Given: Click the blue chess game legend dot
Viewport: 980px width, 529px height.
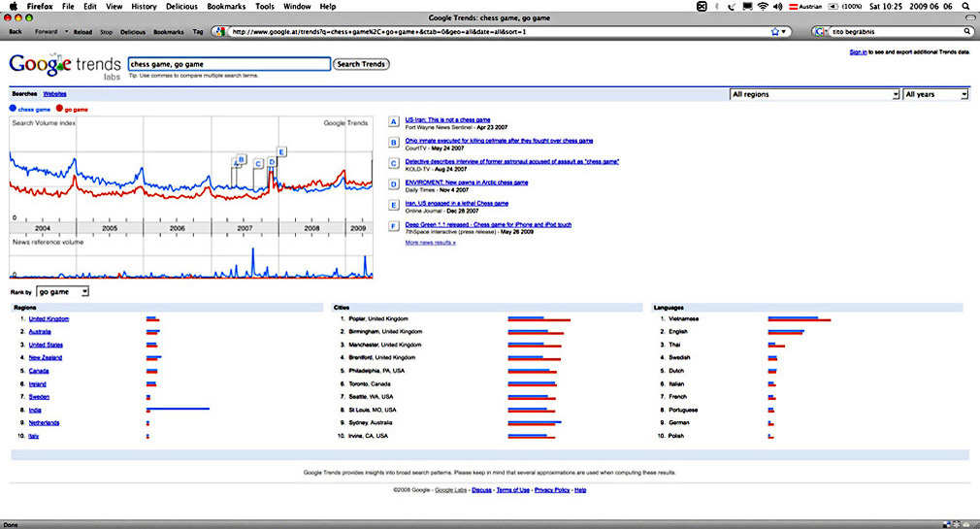Looking at the screenshot, I should [x=14, y=108].
